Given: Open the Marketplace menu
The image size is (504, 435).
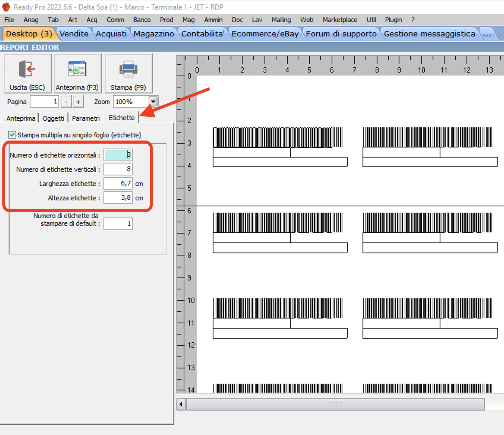Looking at the screenshot, I should click(x=340, y=20).
